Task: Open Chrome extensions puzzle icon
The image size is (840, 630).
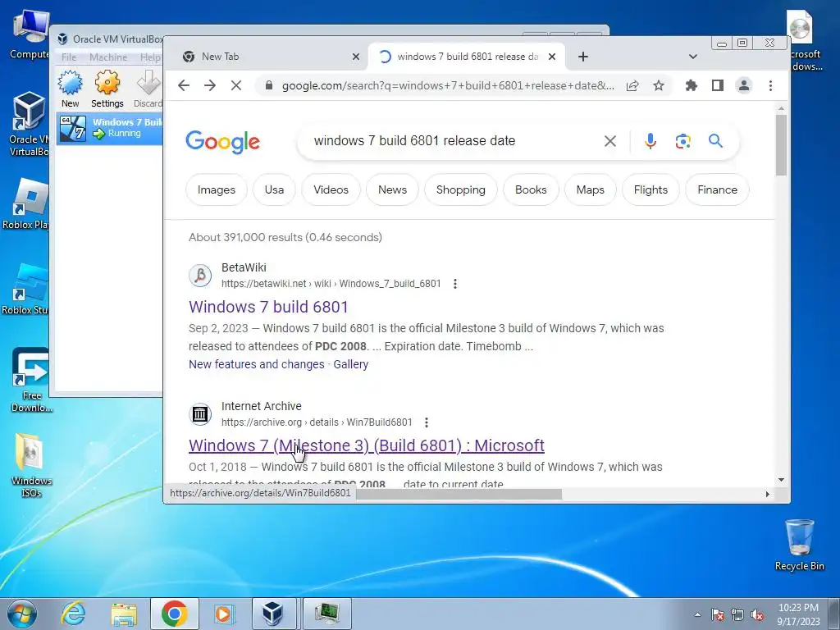Action: click(691, 85)
